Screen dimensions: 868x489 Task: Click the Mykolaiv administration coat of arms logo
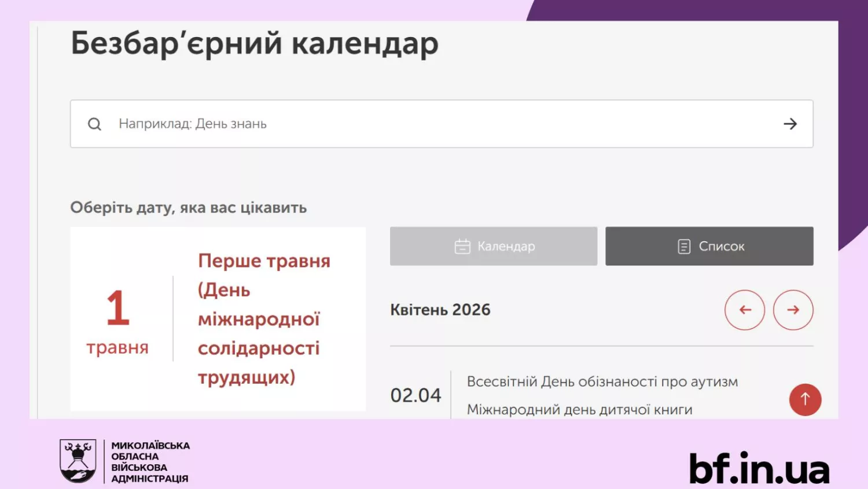click(78, 461)
